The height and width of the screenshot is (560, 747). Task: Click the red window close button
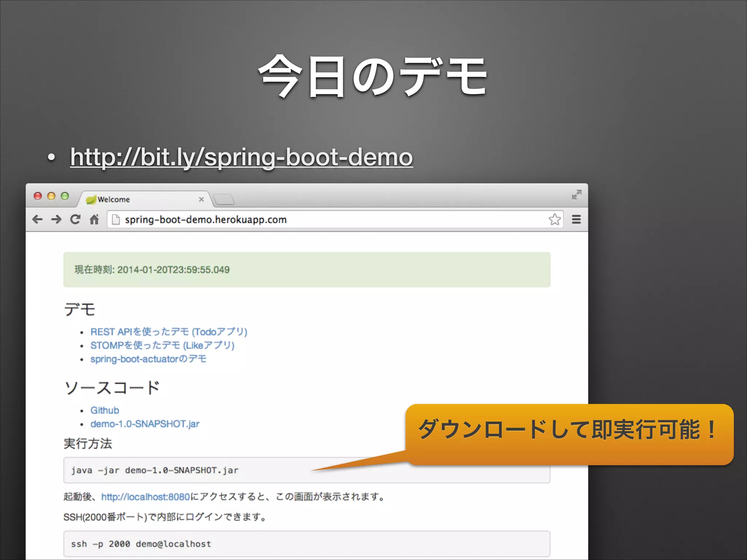(x=38, y=196)
